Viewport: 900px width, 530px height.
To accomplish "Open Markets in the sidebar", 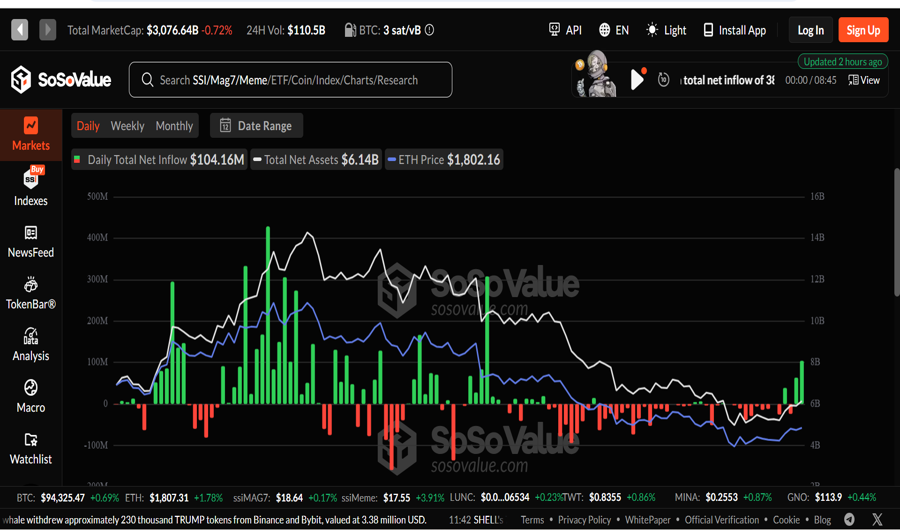I will [31, 134].
